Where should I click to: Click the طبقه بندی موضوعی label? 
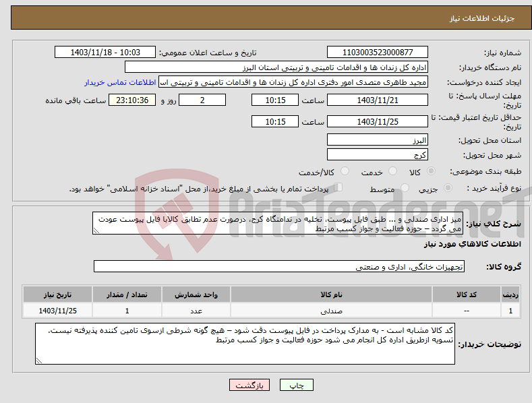(485, 172)
